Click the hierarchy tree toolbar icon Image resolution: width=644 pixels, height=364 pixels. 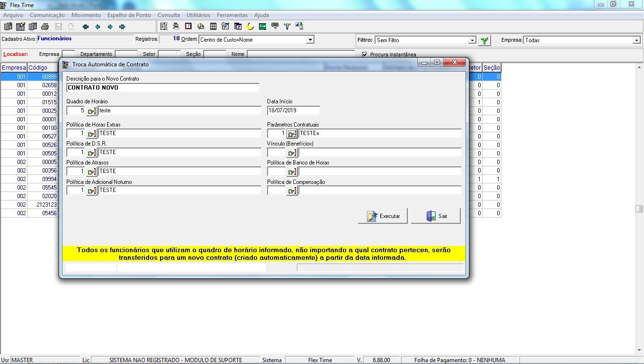176,27
